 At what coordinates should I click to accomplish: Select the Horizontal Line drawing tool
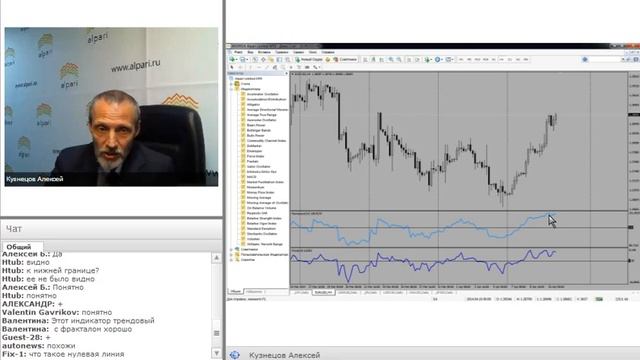(258, 67)
